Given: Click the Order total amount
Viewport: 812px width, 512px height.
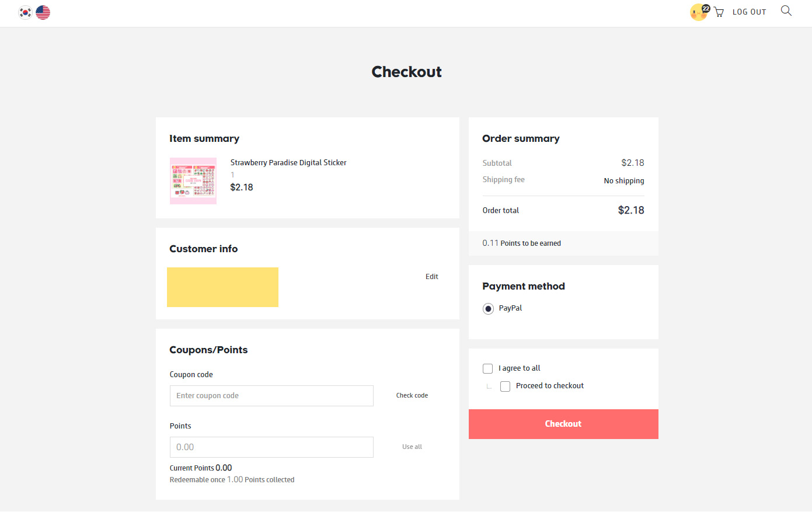Looking at the screenshot, I should click(631, 210).
